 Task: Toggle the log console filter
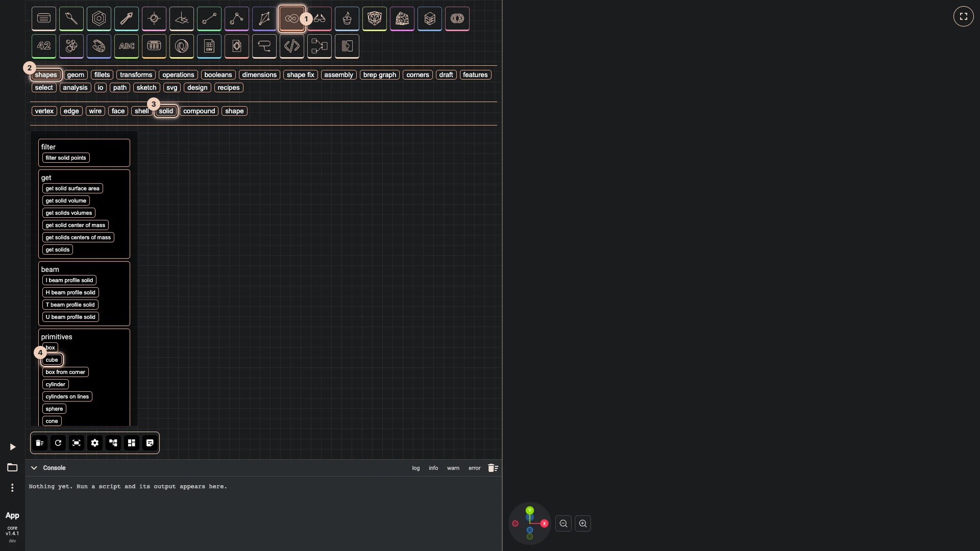click(x=416, y=468)
